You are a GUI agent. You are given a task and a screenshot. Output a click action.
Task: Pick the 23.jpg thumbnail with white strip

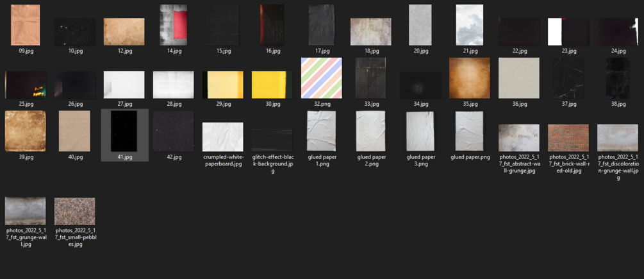(x=568, y=31)
